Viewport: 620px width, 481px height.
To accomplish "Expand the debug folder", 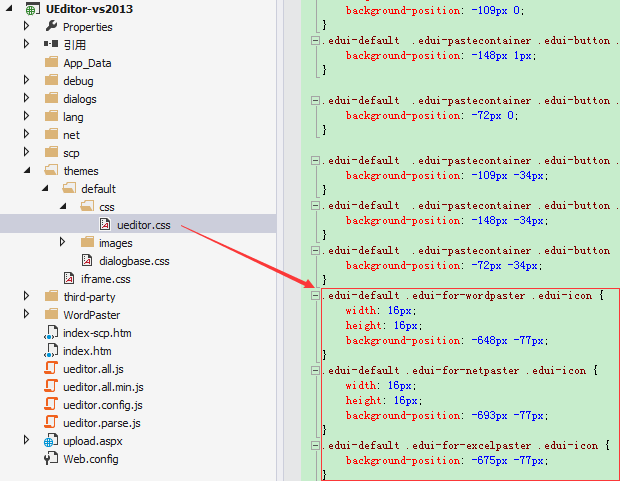I will point(26,80).
